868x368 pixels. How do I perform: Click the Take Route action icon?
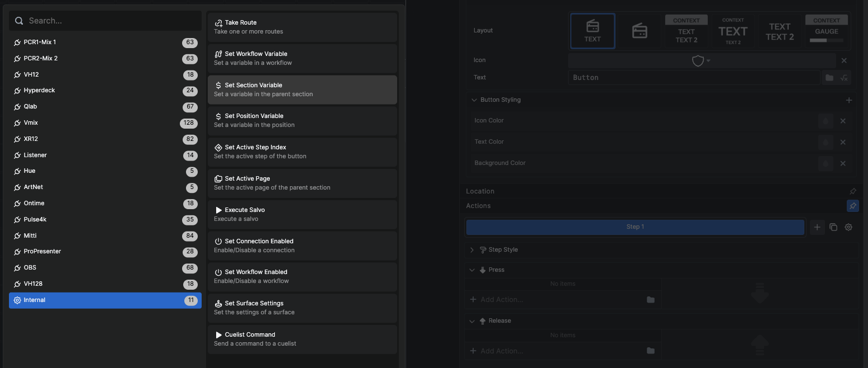click(218, 23)
